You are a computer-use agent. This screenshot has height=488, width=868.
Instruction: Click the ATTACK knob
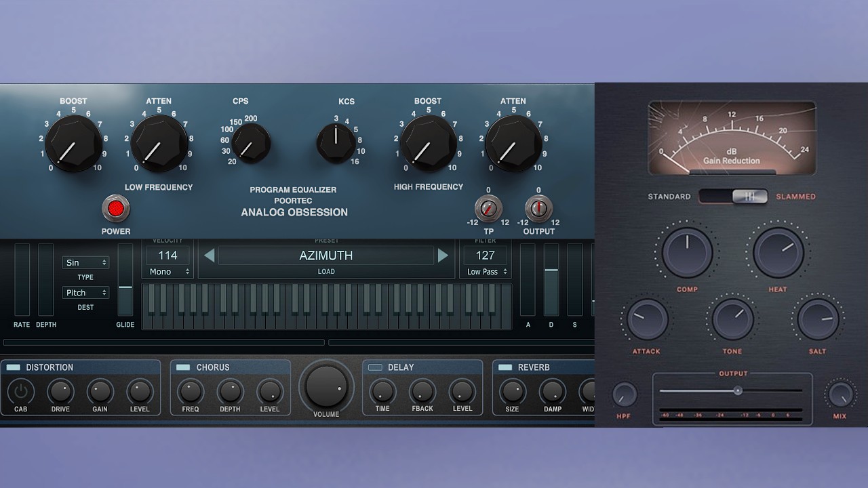[647, 319]
